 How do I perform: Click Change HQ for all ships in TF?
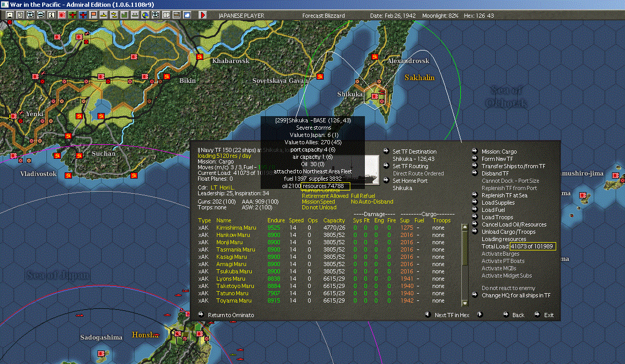click(516, 295)
